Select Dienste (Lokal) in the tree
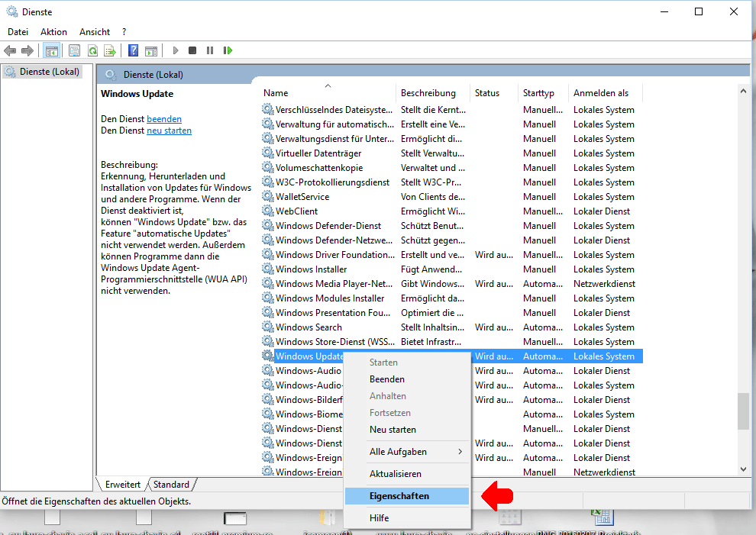 (x=42, y=72)
